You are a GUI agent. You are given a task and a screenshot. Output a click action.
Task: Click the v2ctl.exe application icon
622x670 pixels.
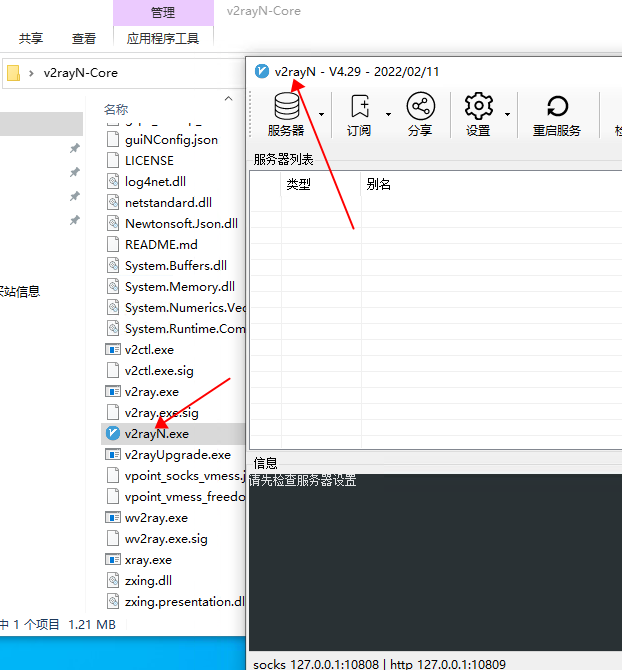coord(113,350)
